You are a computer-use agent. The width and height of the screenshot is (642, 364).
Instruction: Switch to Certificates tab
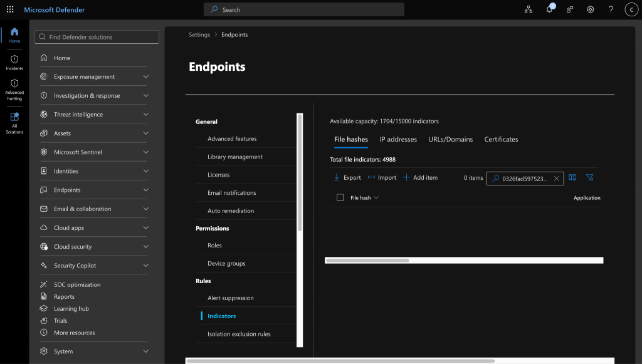(x=501, y=140)
